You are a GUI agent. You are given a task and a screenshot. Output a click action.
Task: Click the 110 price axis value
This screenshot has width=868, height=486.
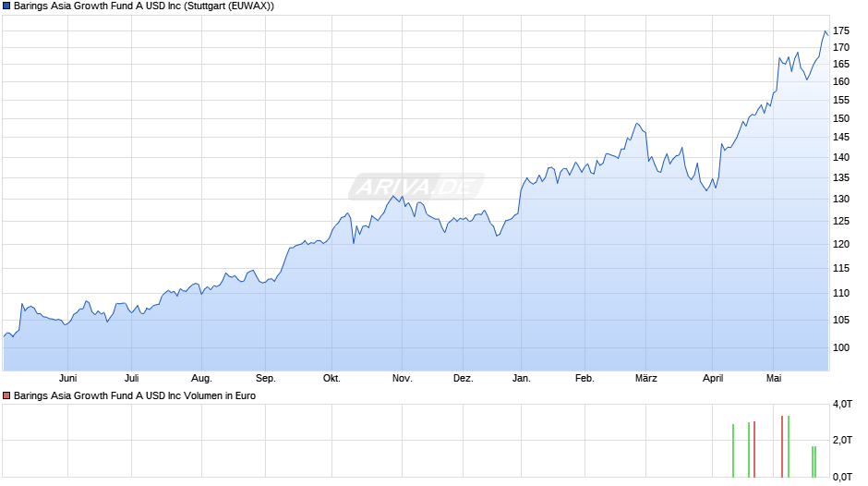(x=841, y=294)
